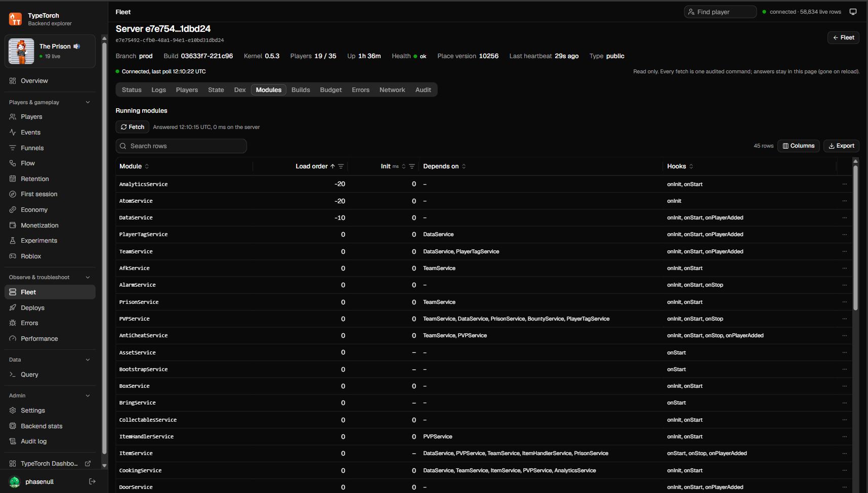Open Load order column filter
Image resolution: width=868 pixels, height=493 pixels.
(x=341, y=166)
